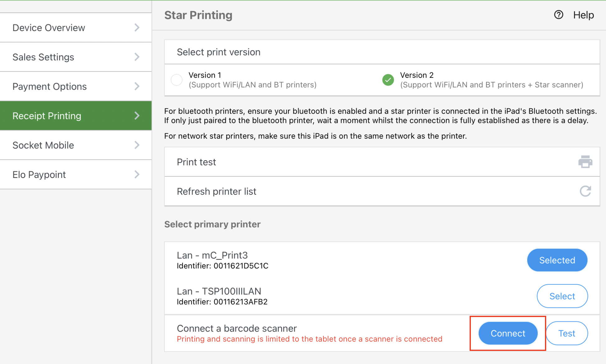
Task: Click the Selected button for Lan - mC_Print3
Action: click(x=557, y=260)
